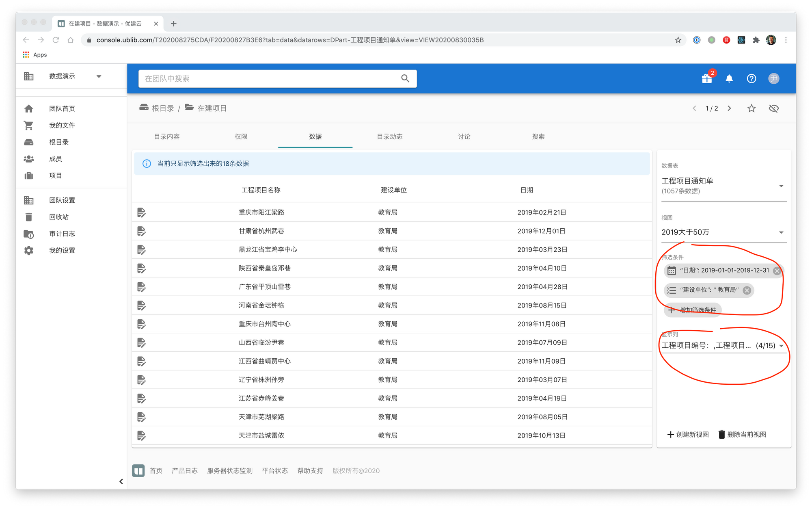Screen dimensions: 812x509
Task: Open edit icon for 重庆市阳江梁路 row
Action: (x=141, y=212)
